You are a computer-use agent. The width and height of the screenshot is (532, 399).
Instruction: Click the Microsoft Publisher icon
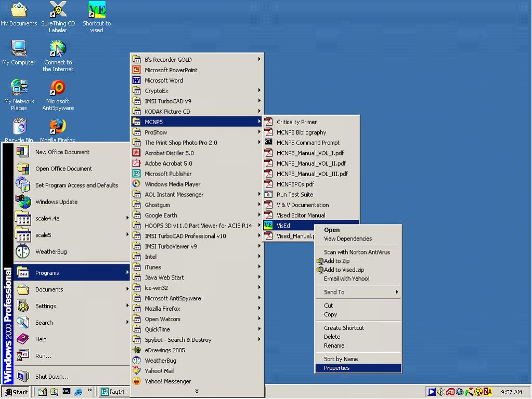136,174
